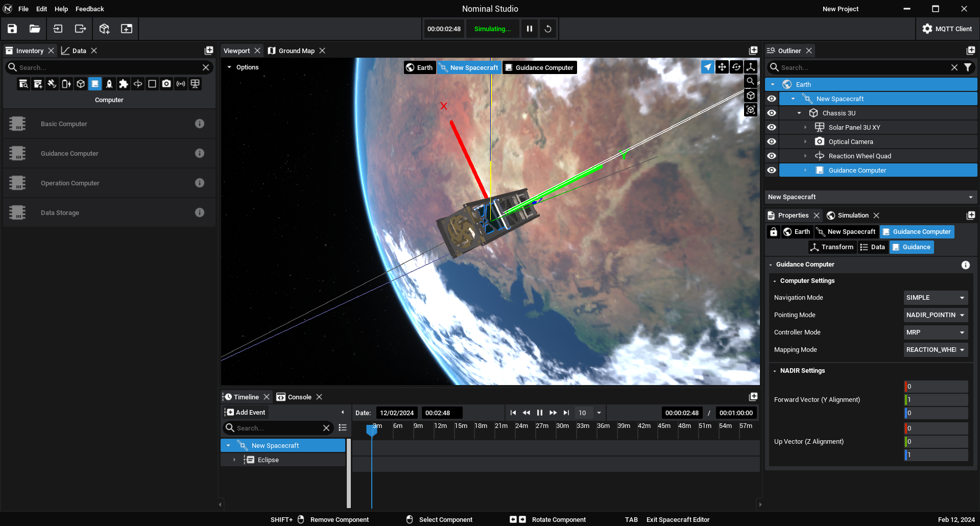
Task: Open the Pointing Mode dropdown
Action: click(936, 315)
